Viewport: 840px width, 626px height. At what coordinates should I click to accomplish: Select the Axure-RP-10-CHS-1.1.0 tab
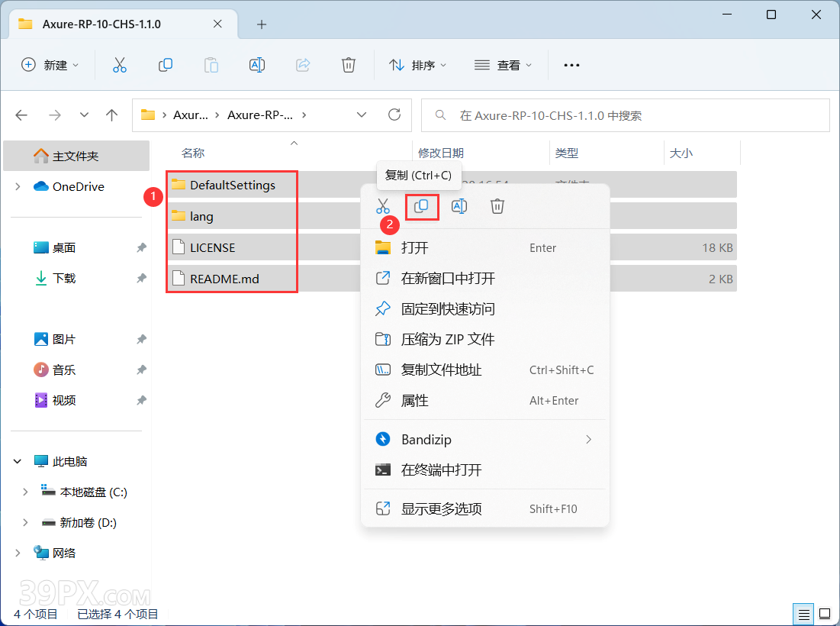(x=123, y=24)
